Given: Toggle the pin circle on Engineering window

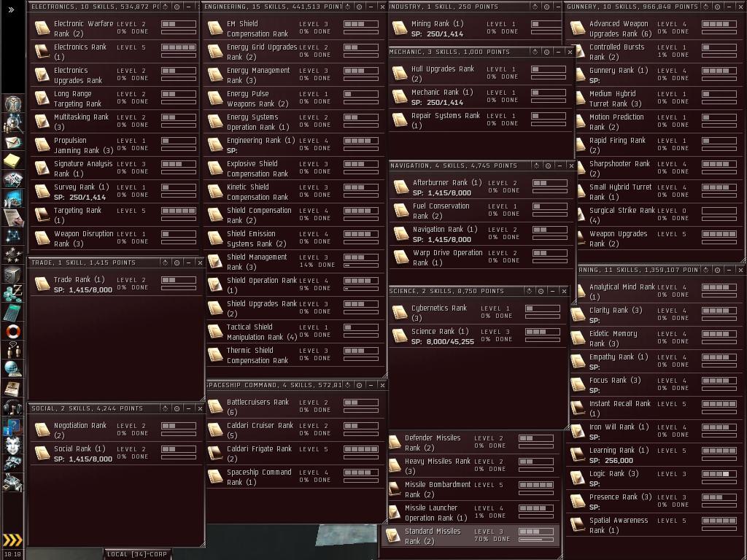Looking at the screenshot, I should coord(359,7).
